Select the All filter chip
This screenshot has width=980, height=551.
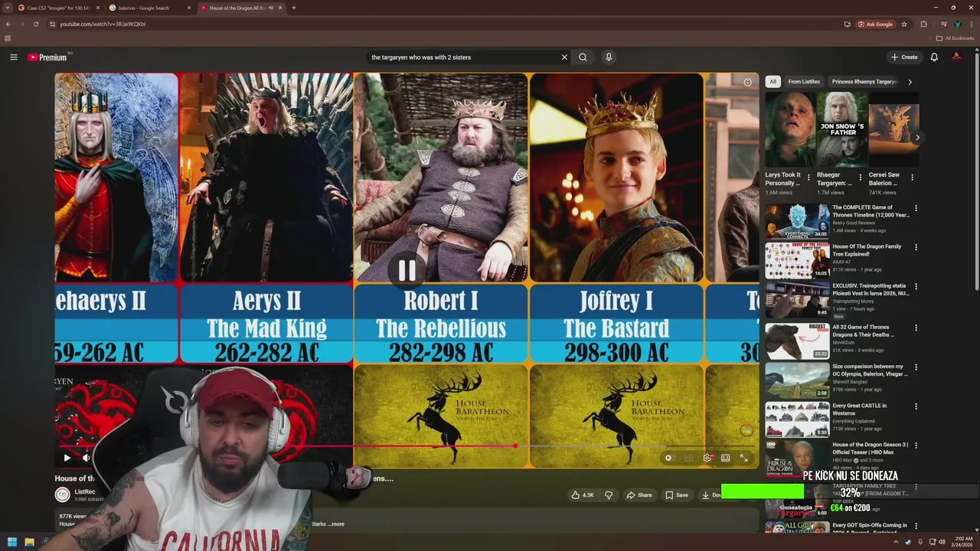(773, 82)
